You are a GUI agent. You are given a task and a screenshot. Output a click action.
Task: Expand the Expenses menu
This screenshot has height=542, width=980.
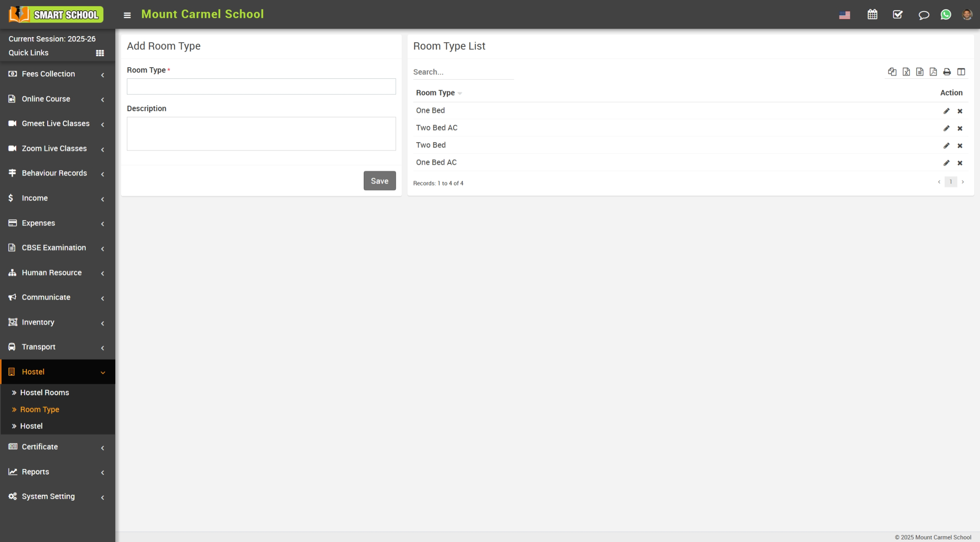pos(58,223)
